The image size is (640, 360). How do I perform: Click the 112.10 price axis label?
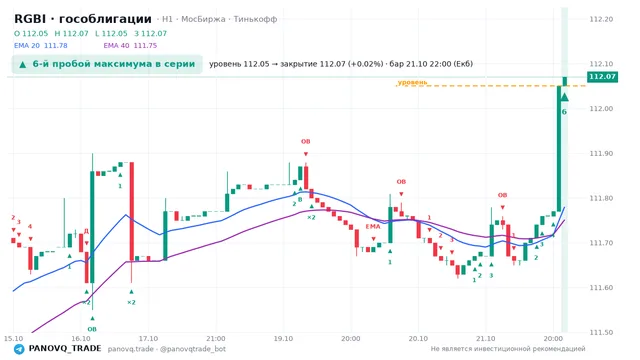pyautogui.click(x=601, y=64)
